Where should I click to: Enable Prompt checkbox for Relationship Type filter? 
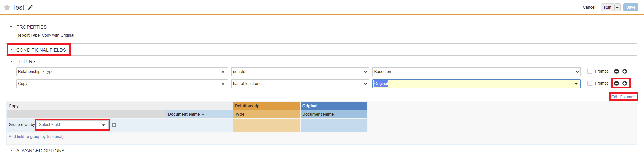pos(590,71)
